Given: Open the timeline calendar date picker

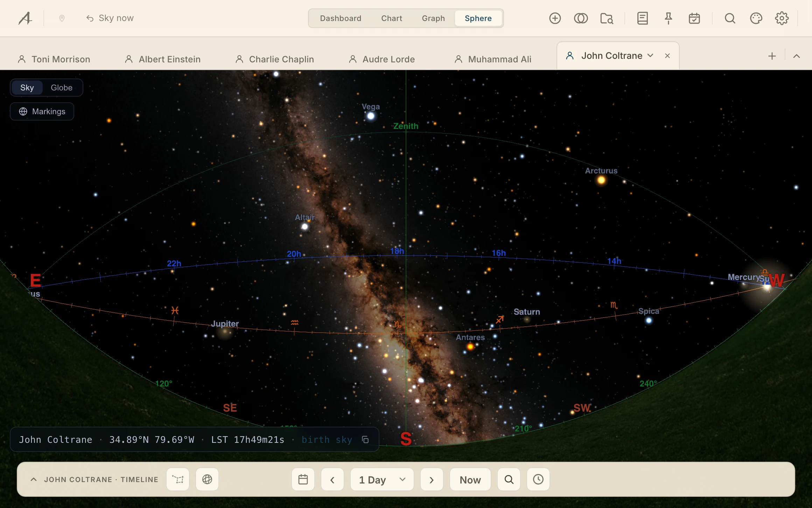Looking at the screenshot, I should point(303,479).
